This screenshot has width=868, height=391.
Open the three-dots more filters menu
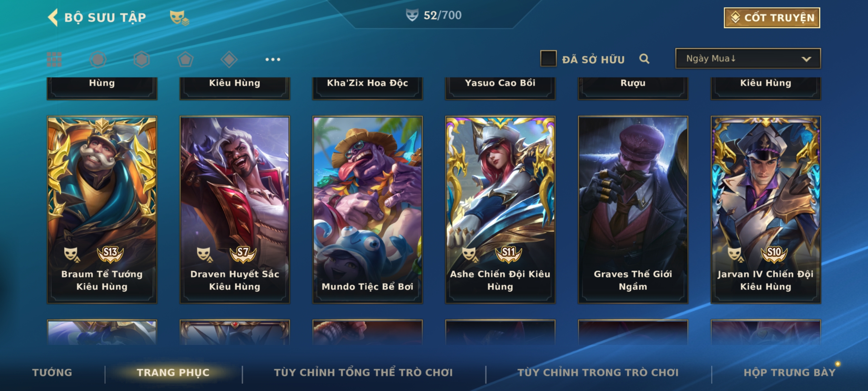pyautogui.click(x=273, y=59)
